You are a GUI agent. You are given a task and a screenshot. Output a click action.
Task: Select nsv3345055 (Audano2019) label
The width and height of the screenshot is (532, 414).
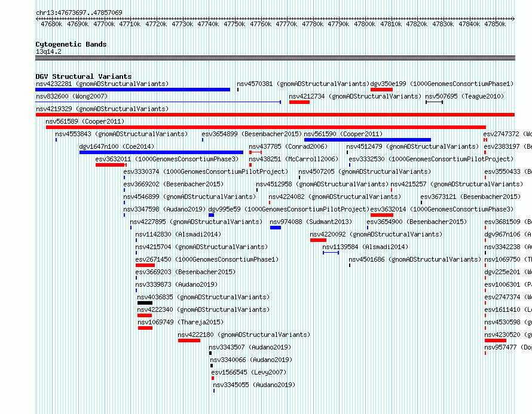254,385
